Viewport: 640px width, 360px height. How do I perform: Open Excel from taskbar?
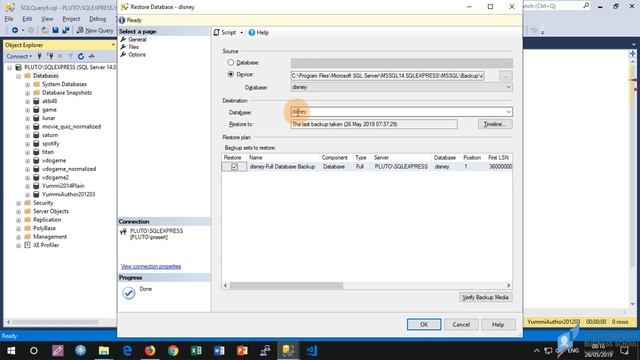tap(196, 351)
